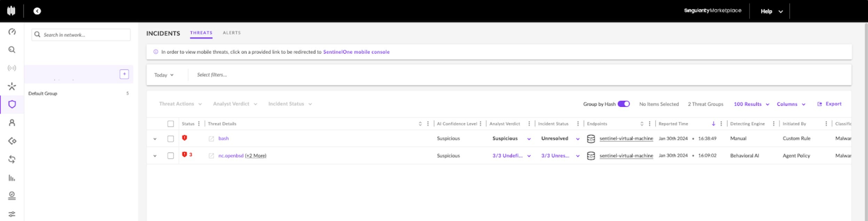The height and width of the screenshot is (221, 868).
Task: Open the user account icon in sidebar
Action: 12,123
